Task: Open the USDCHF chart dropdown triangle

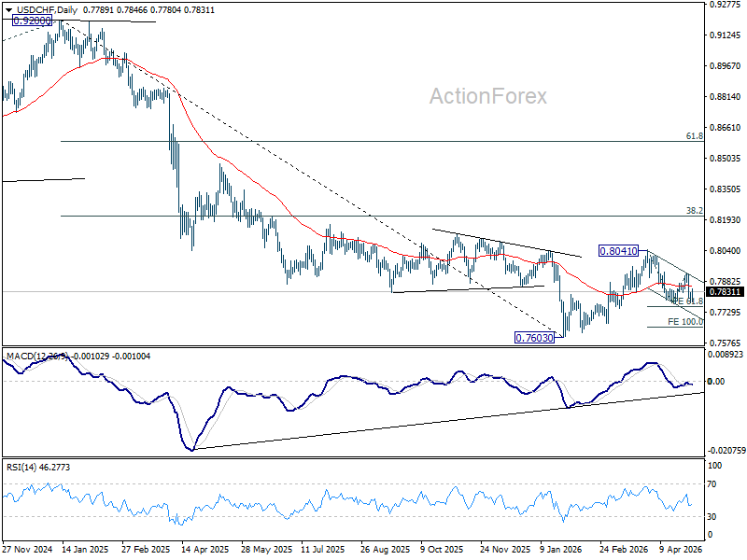Action: (8, 10)
